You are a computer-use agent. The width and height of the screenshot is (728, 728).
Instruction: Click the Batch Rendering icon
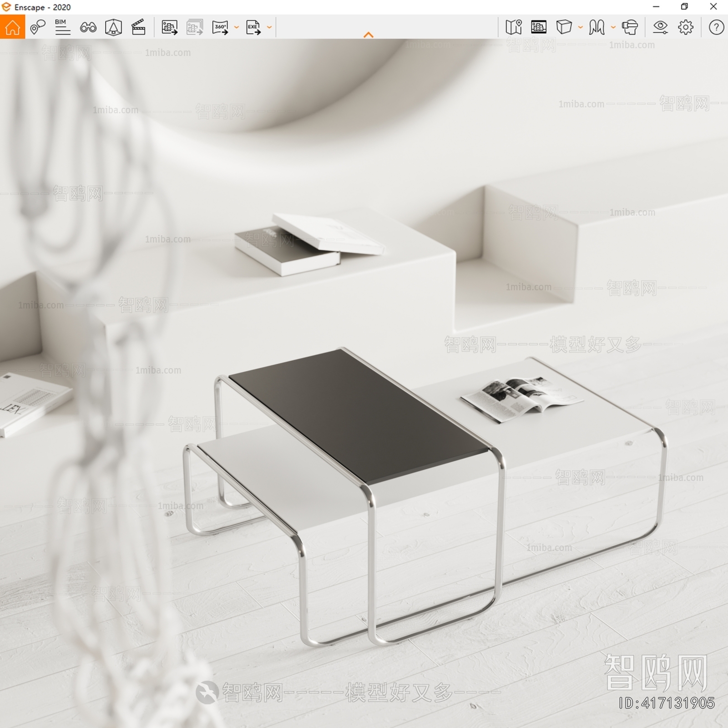point(195,27)
